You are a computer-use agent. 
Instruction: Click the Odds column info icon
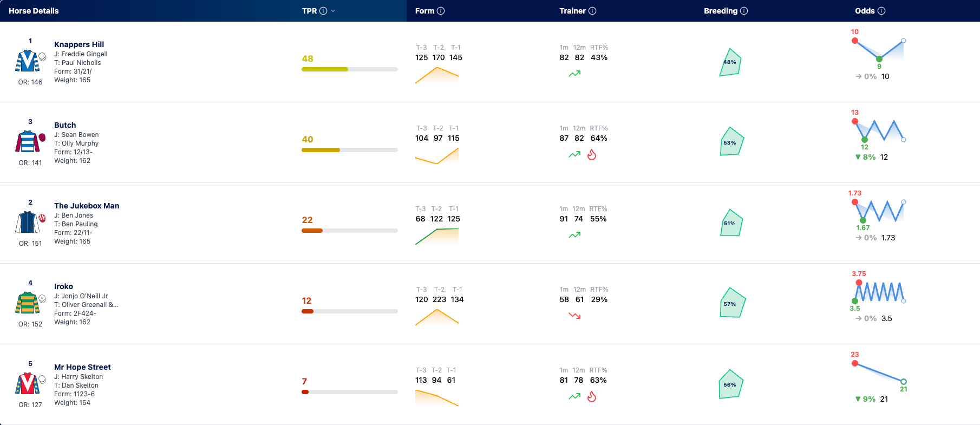click(881, 11)
